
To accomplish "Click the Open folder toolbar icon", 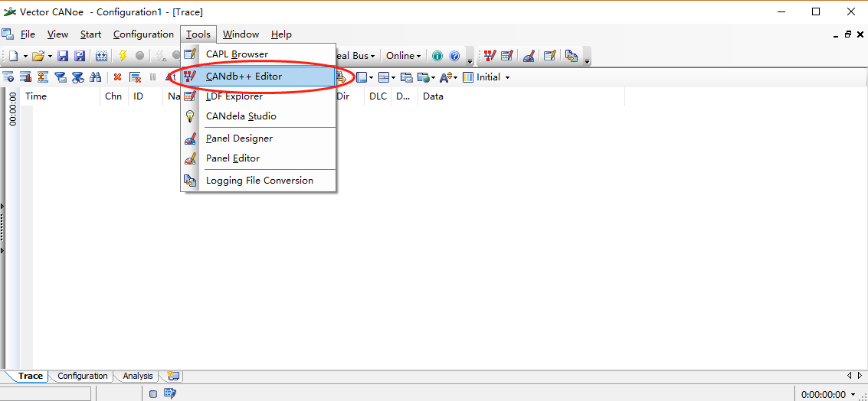I will [x=38, y=56].
